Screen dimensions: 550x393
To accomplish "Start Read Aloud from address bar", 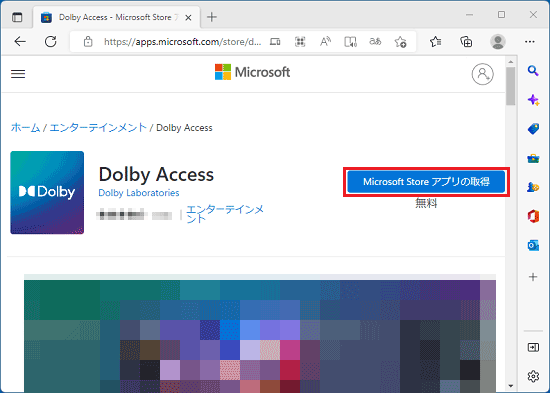I will pyautogui.click(x=325, y=42).
